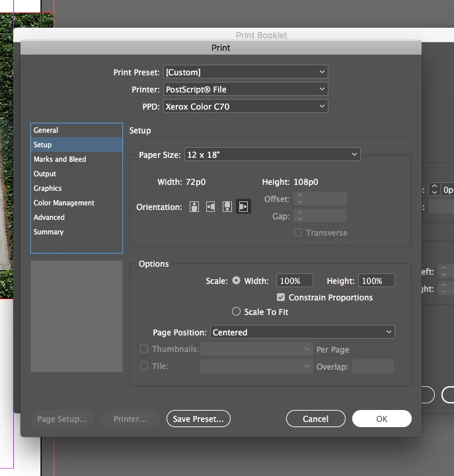Click the 0p stepper in Print Booklet window

pos(434,189)
